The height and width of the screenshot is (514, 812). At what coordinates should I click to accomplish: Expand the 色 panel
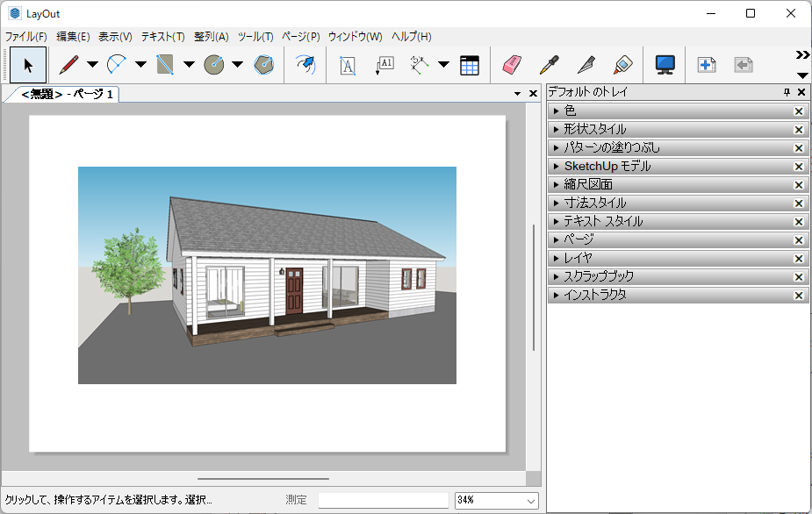point(570,111)
